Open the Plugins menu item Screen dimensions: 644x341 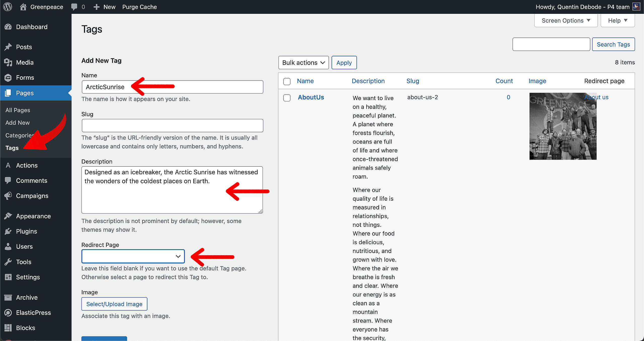[x=36, y=231]
